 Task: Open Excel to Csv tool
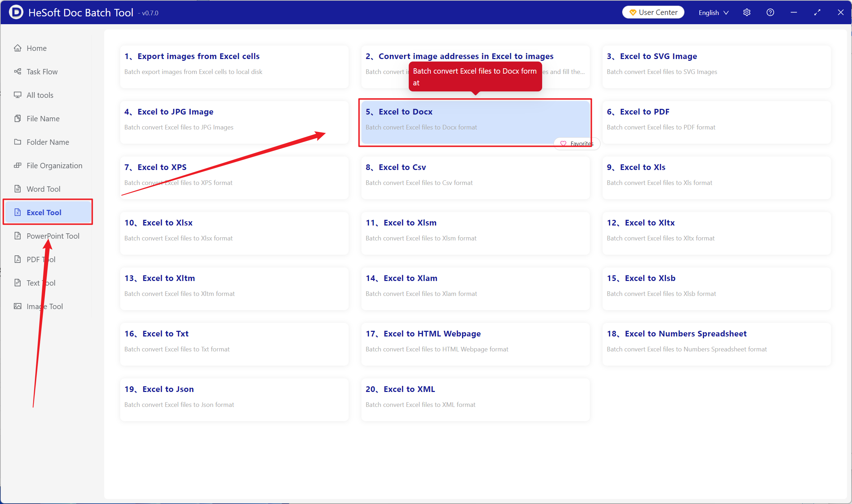tap(475, 178)
